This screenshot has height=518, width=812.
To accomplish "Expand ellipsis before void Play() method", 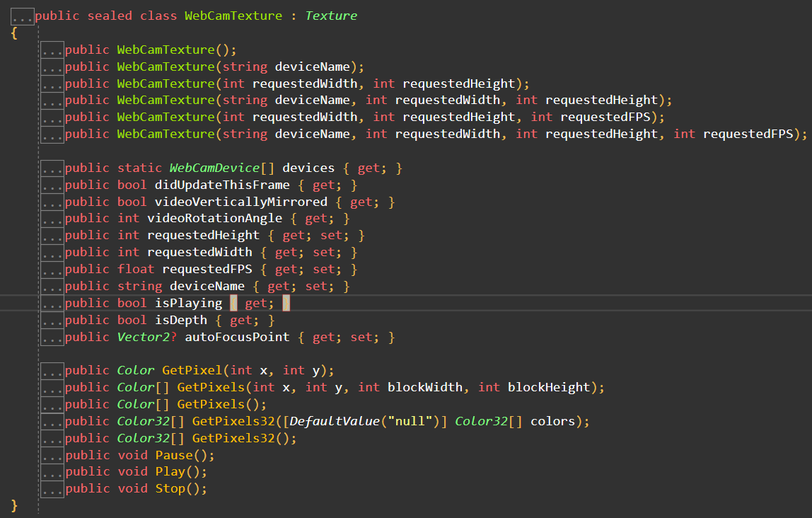I will coord(52,472).
